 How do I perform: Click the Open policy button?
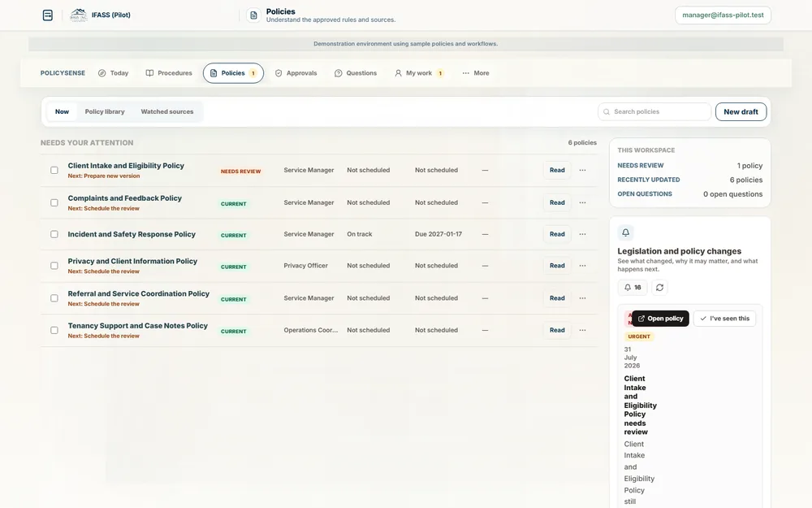[x=660, y=319]
